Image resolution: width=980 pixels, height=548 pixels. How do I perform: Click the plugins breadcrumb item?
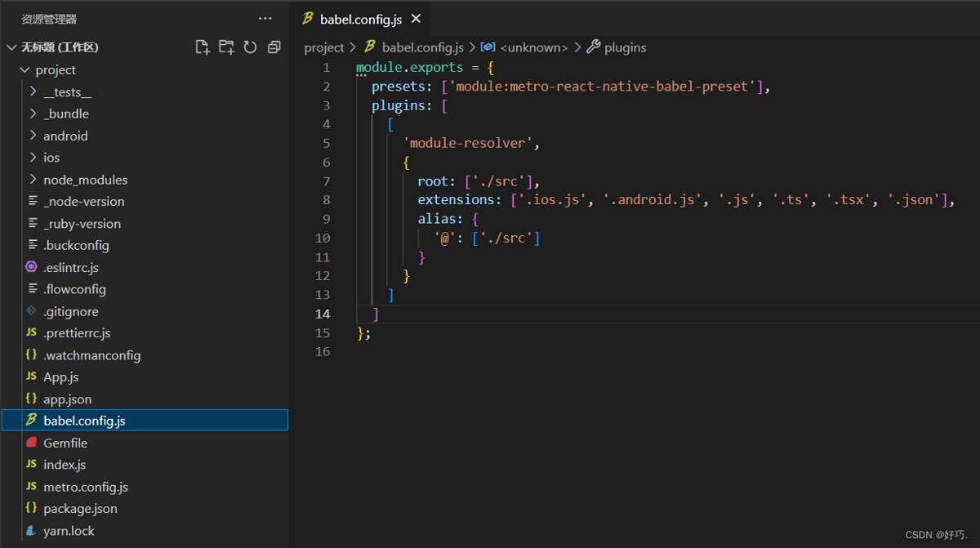pos(625,47)
